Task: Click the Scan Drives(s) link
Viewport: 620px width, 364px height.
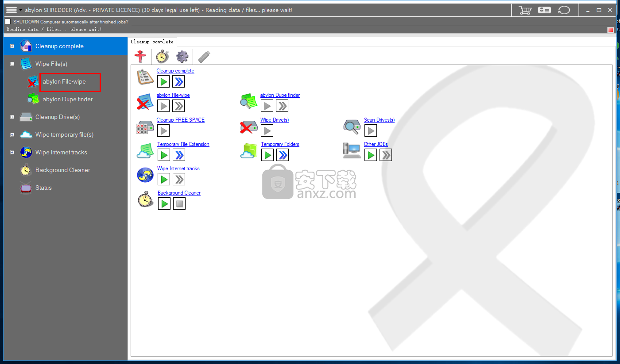Action: (379, 120)
